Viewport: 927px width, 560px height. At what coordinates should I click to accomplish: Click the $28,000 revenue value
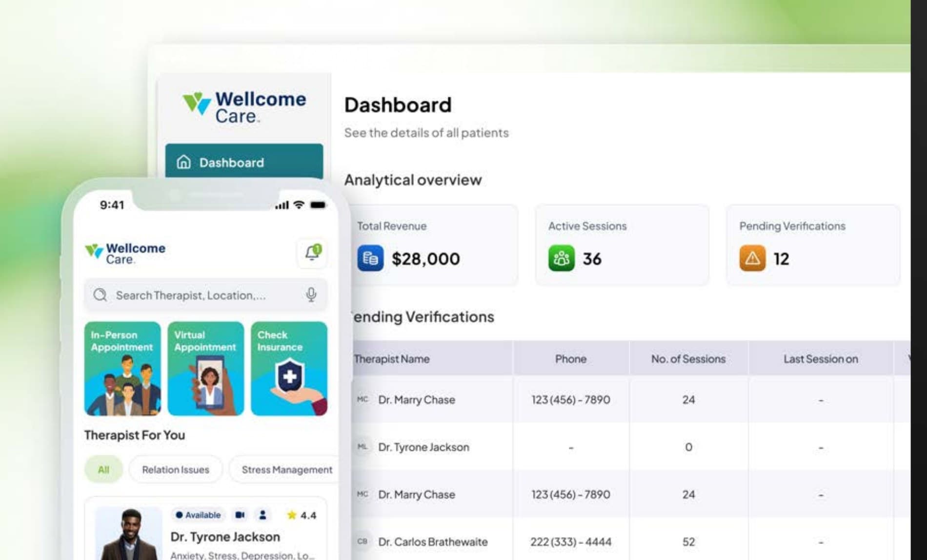point(425,259)
